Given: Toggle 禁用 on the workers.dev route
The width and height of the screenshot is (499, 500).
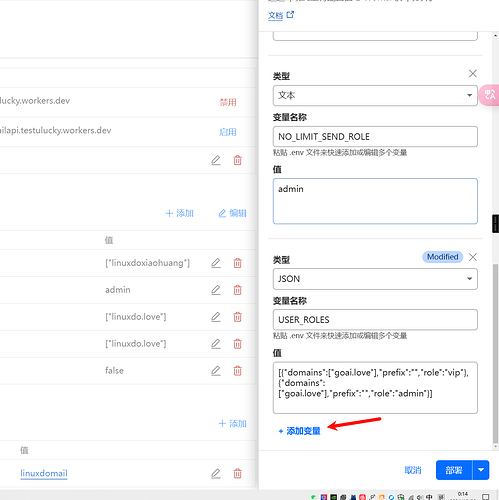Looking at the screenshot, I should tap(228, 102).
